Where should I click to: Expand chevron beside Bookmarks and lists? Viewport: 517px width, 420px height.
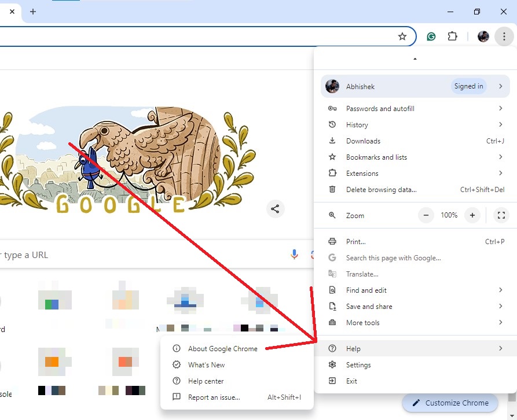501,157
